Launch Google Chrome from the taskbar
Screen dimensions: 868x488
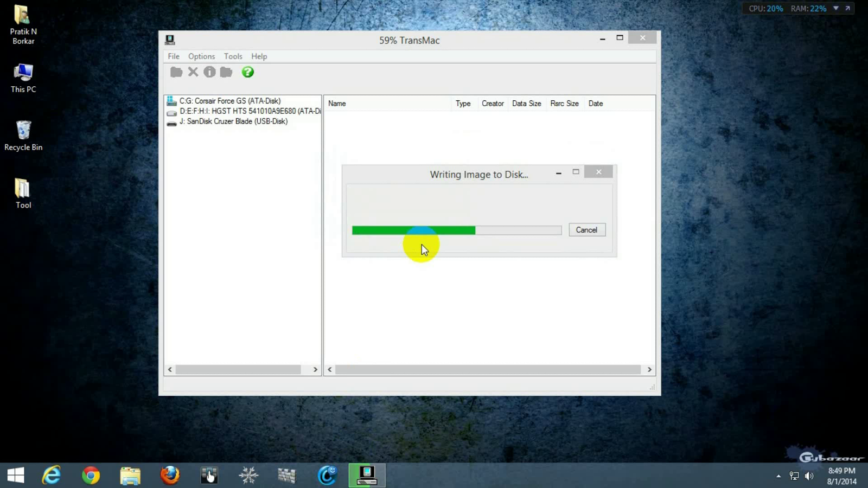pos(91,476)
